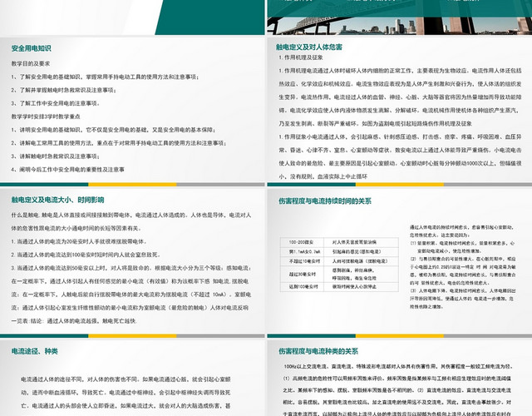Click the line '教学目的及要求'
The height and width of the screenshot is (416, 532).
tap(31, 63)
